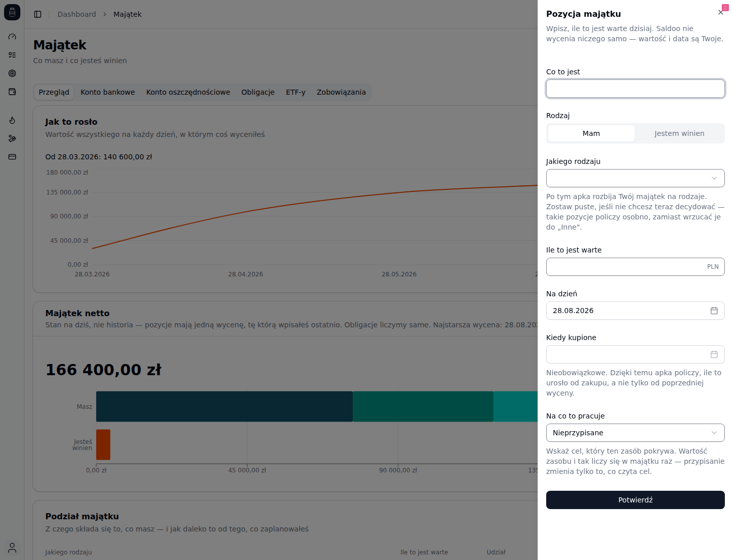
Task: Open the calendar picker for "Kiedy kupione" field
Action: (x=714, y=354)
